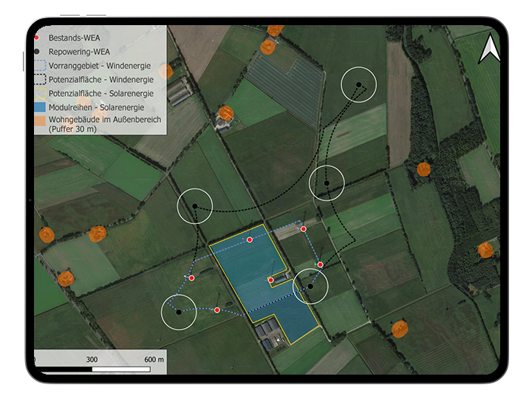Select the northernmost repowering turbine marker
532x399 pixels.
point(359,86)
